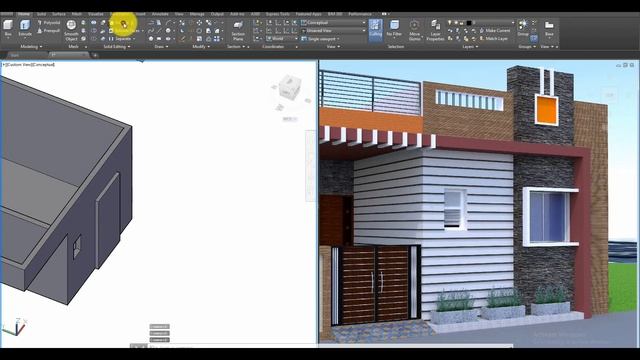Expand the Groups panel
640x360 pixels.
[527, 47]
